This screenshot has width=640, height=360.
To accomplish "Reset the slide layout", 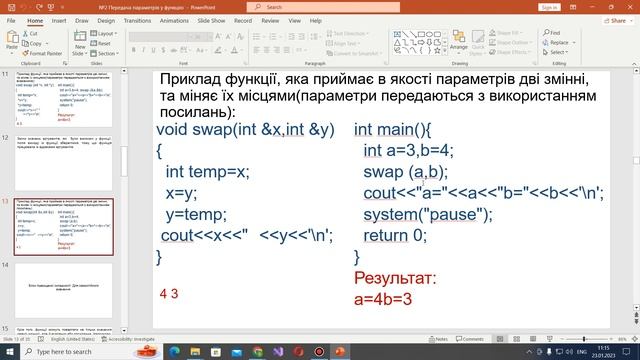I will click(100, 43).
